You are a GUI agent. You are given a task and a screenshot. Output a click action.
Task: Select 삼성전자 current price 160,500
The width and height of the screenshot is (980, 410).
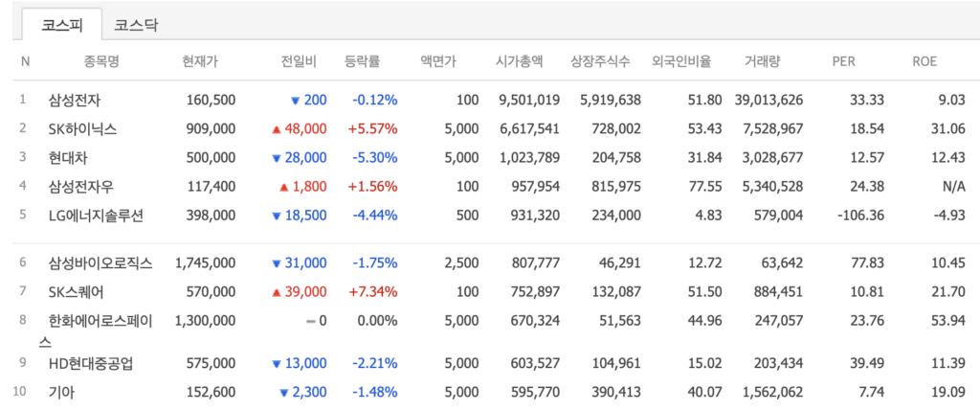pos(212,101)
